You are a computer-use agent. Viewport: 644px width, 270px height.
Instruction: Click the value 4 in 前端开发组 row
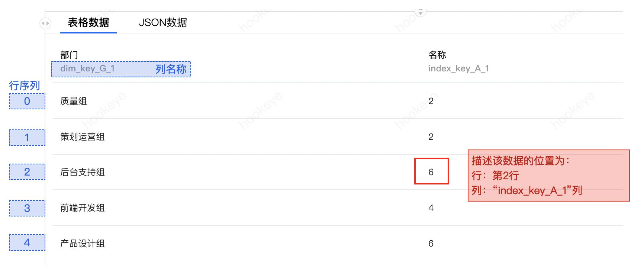[x=431, y=208]
